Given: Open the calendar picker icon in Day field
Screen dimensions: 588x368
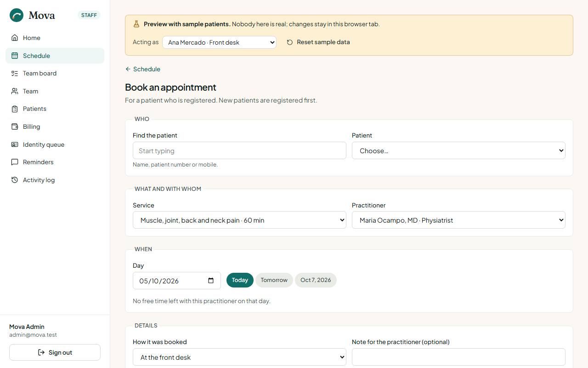Looking at the screenshot, I should tap(211, 281).
